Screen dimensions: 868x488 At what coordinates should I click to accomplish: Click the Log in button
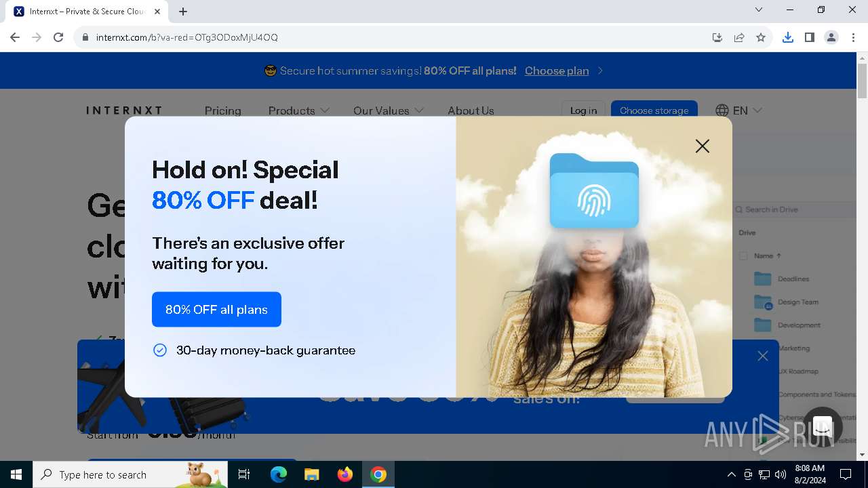[583, 110]
